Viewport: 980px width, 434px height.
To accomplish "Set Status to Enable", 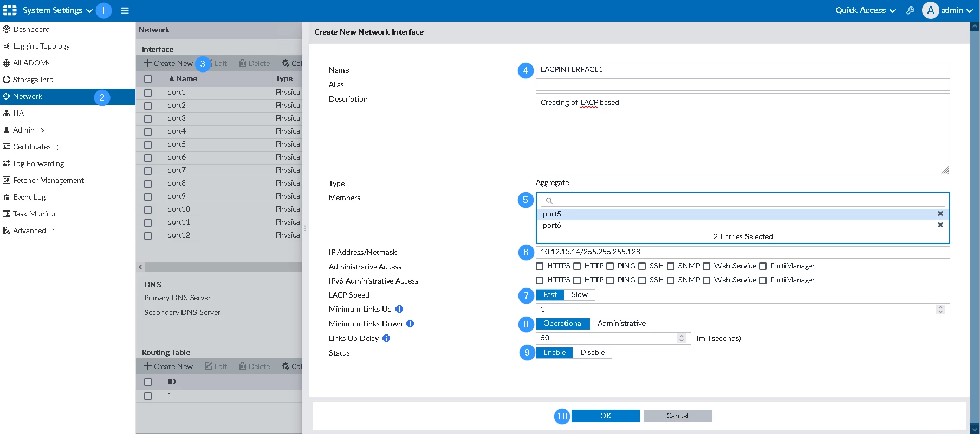I will pos(554,353).
